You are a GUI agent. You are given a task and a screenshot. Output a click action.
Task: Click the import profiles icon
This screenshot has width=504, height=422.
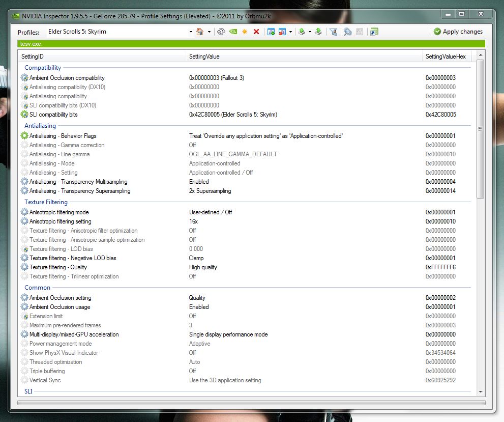pyautogui.click(x=318, y=32)
